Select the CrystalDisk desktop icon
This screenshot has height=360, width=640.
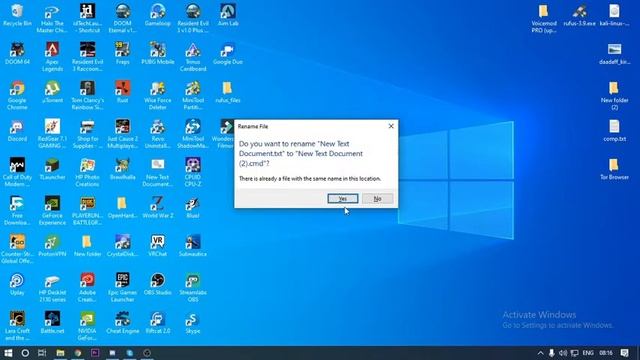pos(122,246)
